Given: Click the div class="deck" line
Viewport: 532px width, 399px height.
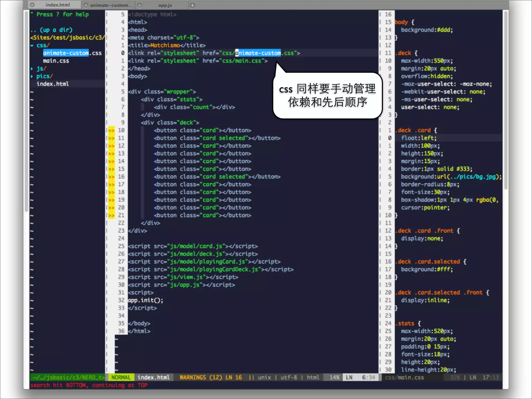Looking at the screenshot, I should point(170,123).
